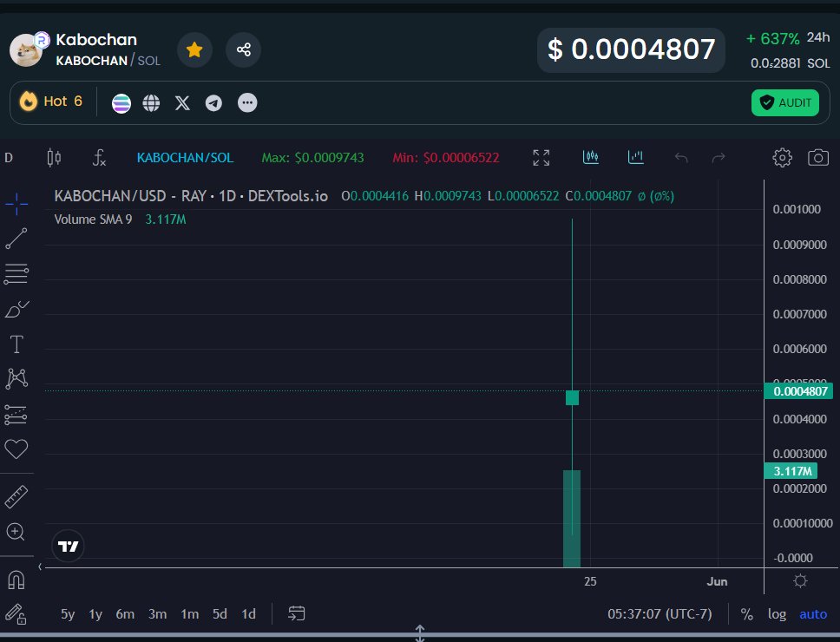Collapse the drawing toolbar arrow

40,567
